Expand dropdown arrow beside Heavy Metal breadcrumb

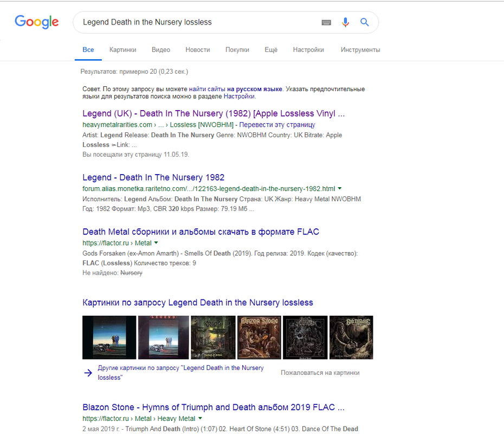pos(201,419)
